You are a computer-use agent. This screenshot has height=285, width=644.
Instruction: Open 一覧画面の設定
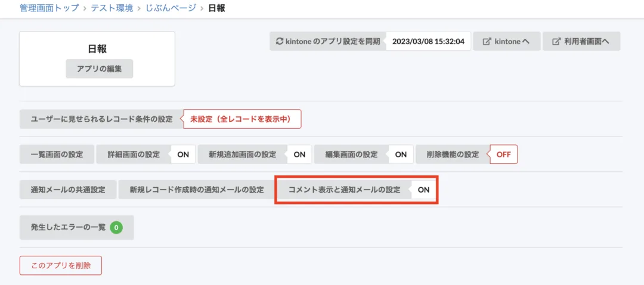(x=57, y=154)
